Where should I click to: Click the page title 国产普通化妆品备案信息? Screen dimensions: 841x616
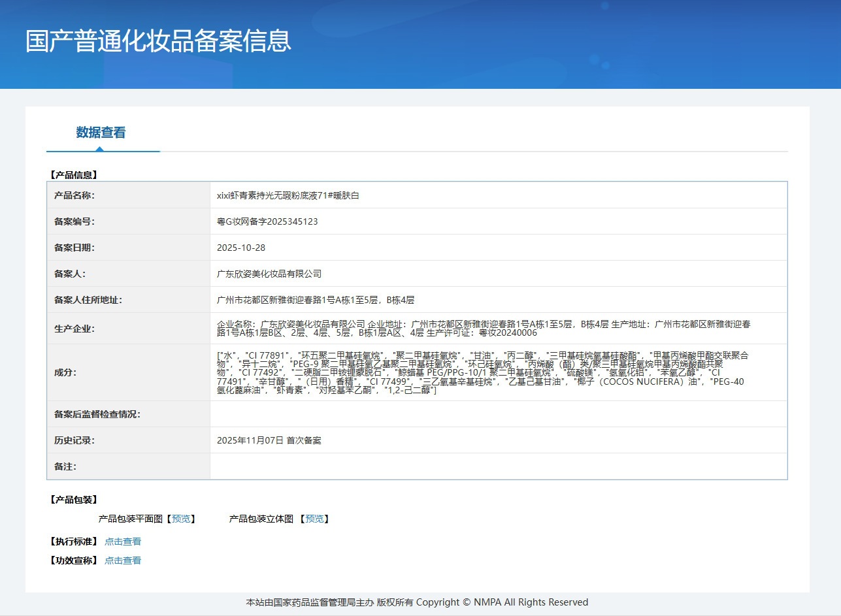(x=158, y=41)
